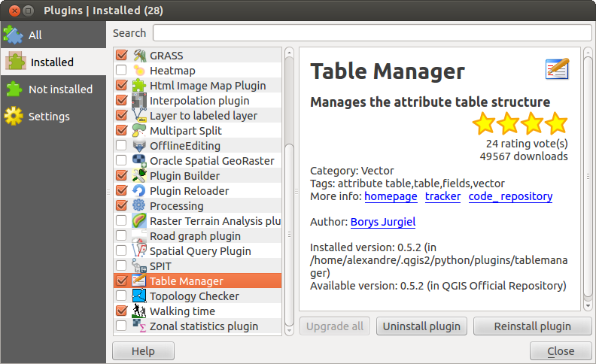This screenshot has width=596, height=364.
Task: Open the plugin homepage link
Action: coord(391,196)
